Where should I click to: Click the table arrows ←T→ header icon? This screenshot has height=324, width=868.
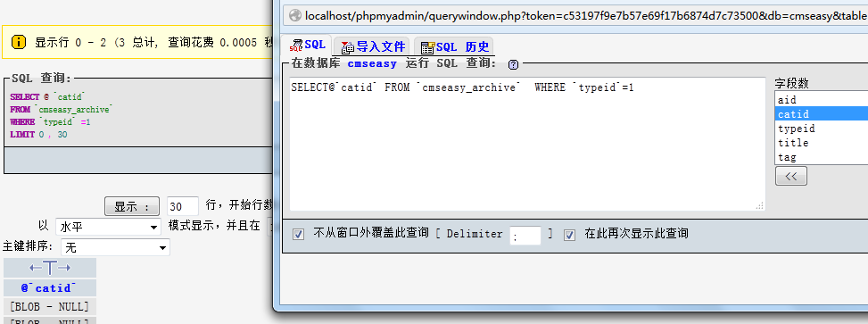[x=50, y=268]
